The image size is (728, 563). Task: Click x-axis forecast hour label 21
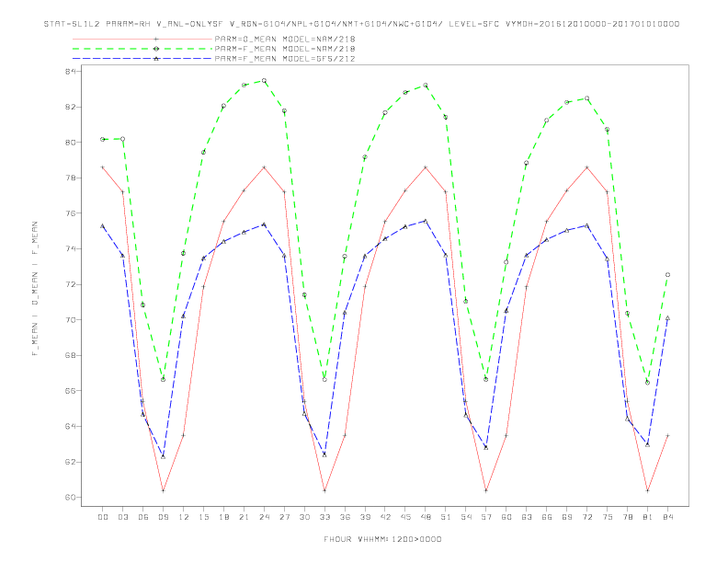pos(244,517)
